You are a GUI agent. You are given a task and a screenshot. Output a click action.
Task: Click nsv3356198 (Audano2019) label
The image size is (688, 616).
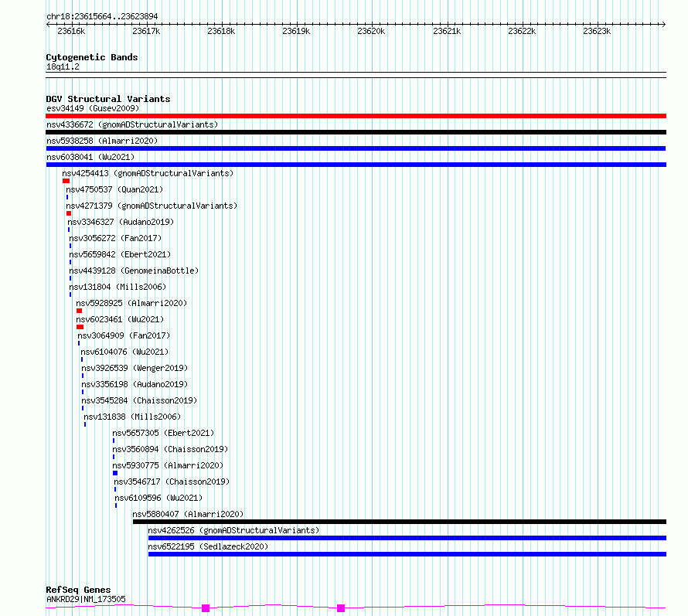tap(135, 384)
